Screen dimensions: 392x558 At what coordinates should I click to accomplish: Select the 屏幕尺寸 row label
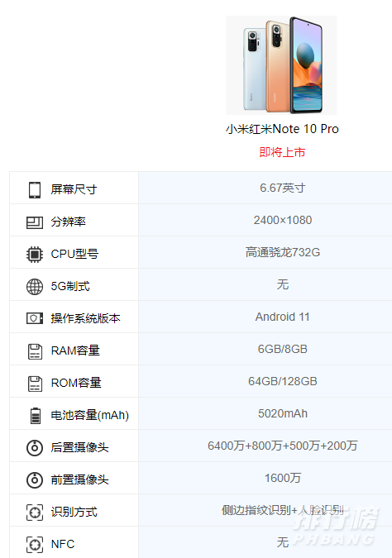(x=74, y=189)
